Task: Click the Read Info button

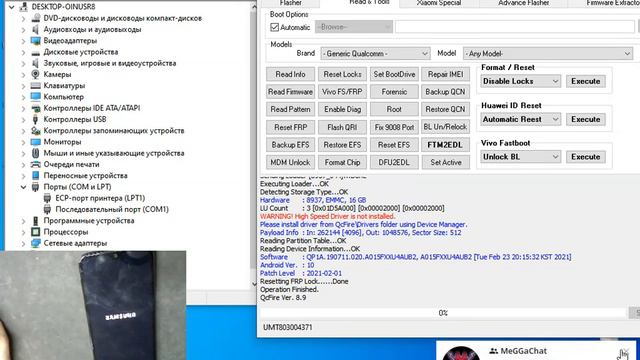Action: coord(290,74)
